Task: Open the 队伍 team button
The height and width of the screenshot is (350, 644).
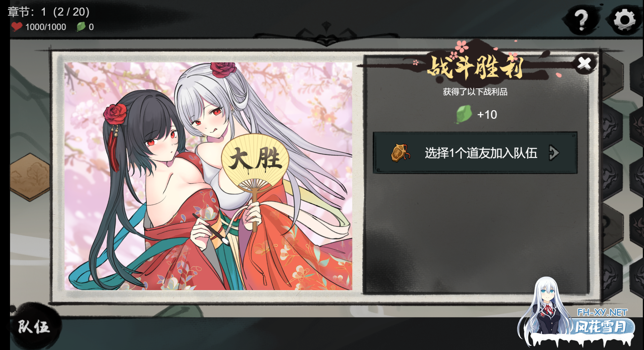Action: [34, 327]
